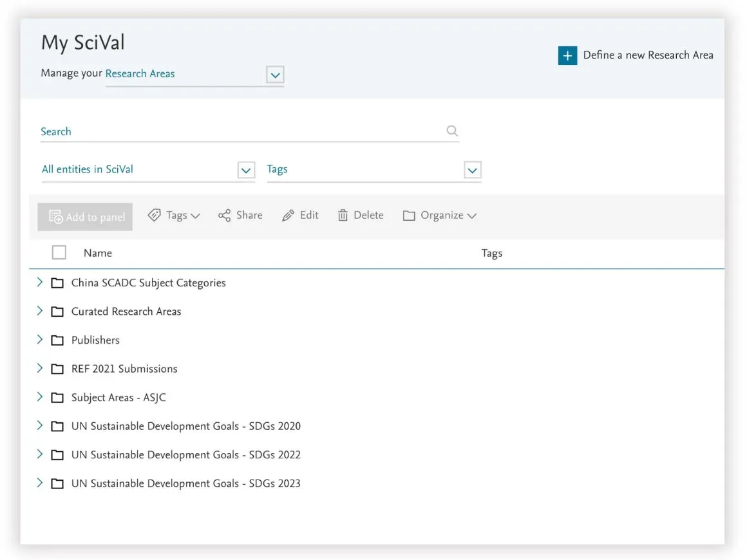Open the Research Areas dropdown
This screenshot has width=747, height=560.
tap(275, 75)
